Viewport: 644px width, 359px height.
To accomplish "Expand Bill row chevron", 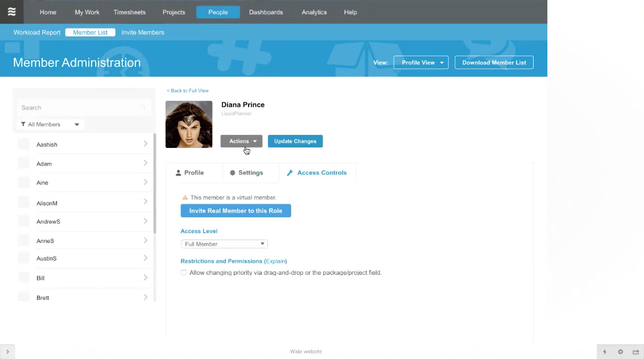I will coord(146,278).
